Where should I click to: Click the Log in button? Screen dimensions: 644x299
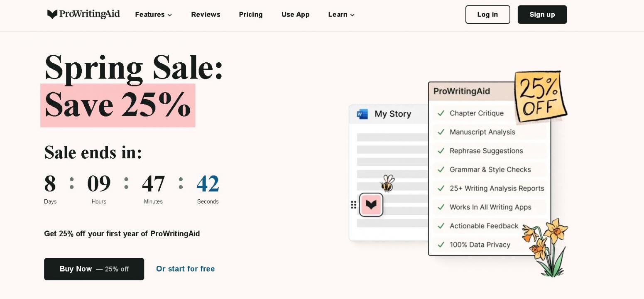[x=487, y=15]
